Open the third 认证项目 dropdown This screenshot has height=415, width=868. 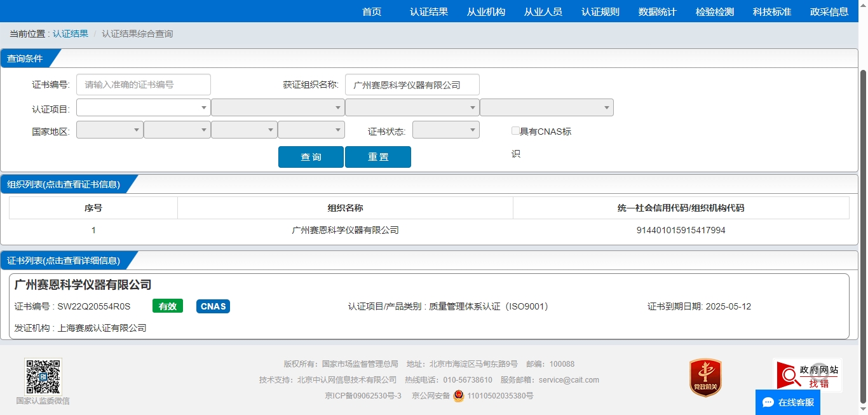pos(412,107)
